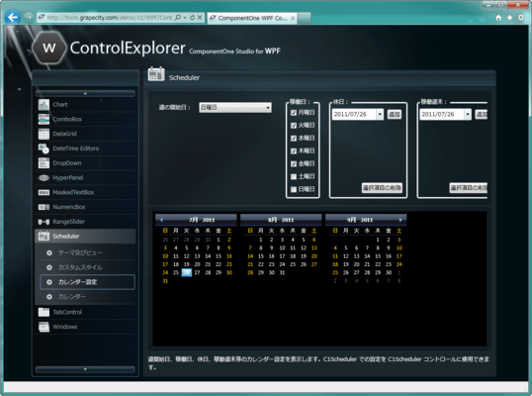
Task: Open the TabControl icon in list
Action: (x=44, y=312)
